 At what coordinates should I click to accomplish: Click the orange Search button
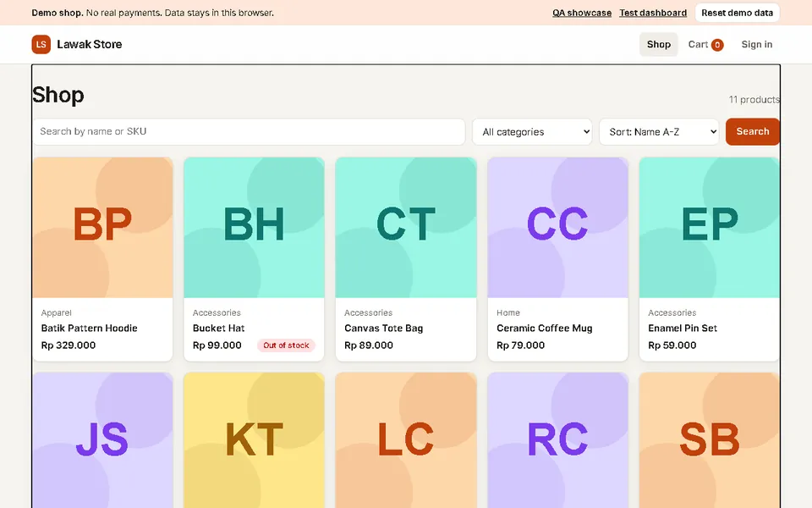coord(753,132)
